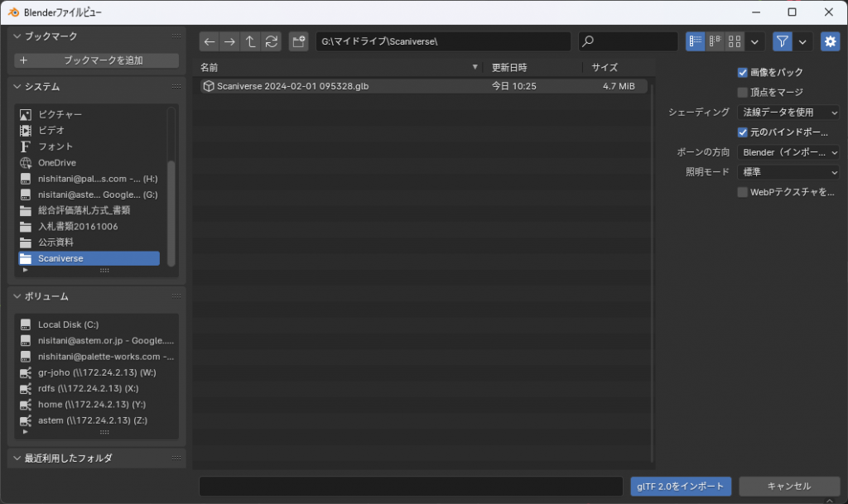Expand system list options triangle
The image size is (848, 504).
point(25,270)
